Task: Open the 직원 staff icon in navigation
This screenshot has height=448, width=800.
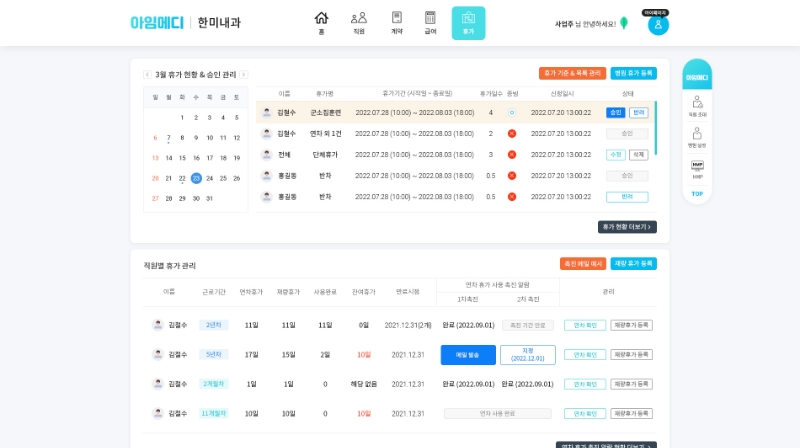Action: coord(359,18)
